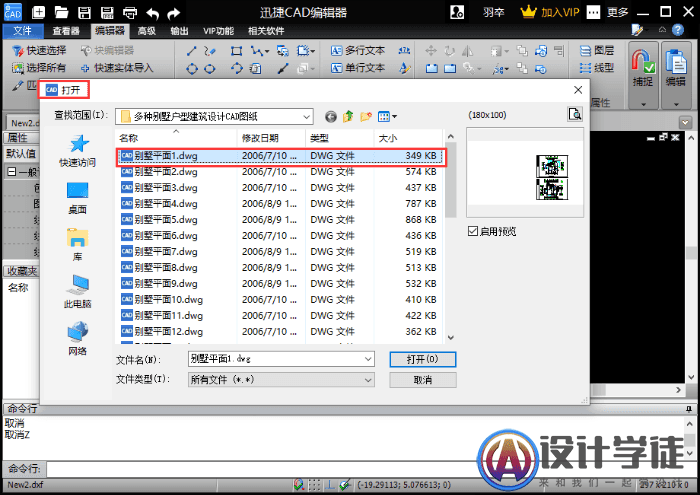Click 此电脑 in the places sidebar

pos(77,292)
